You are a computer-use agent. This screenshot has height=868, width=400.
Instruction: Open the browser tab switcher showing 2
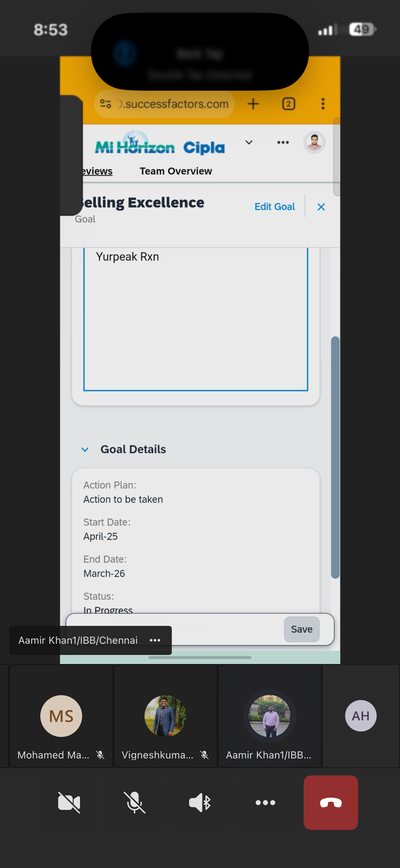click(288, 104)
